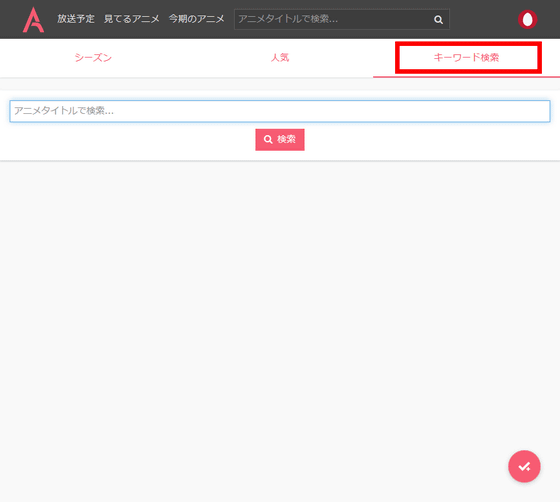The width and height of the screenshot is (560, 502).
Task: Click the magnifier icon in header search
Action: click(438, 20)
